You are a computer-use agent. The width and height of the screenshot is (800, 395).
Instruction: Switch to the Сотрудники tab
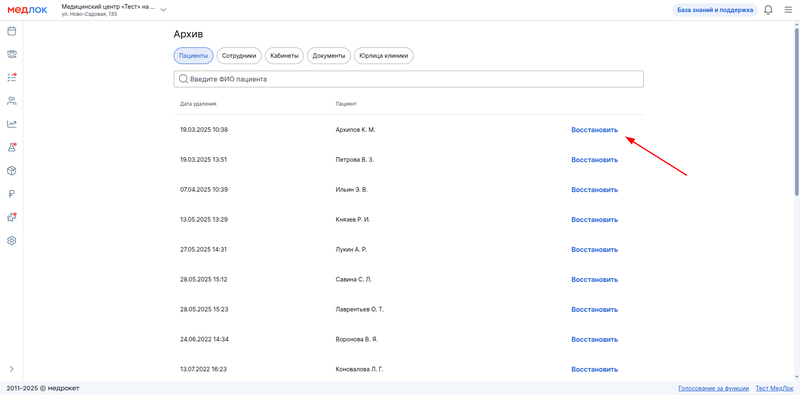pyautogui.click(x=239, y=56)
